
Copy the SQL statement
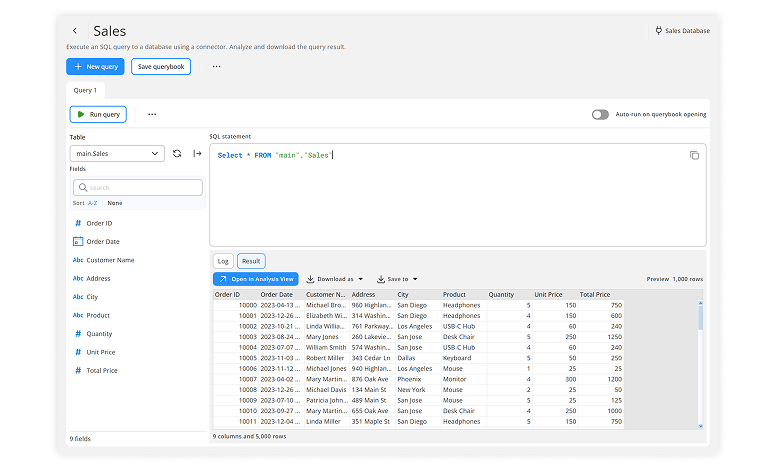694,155
